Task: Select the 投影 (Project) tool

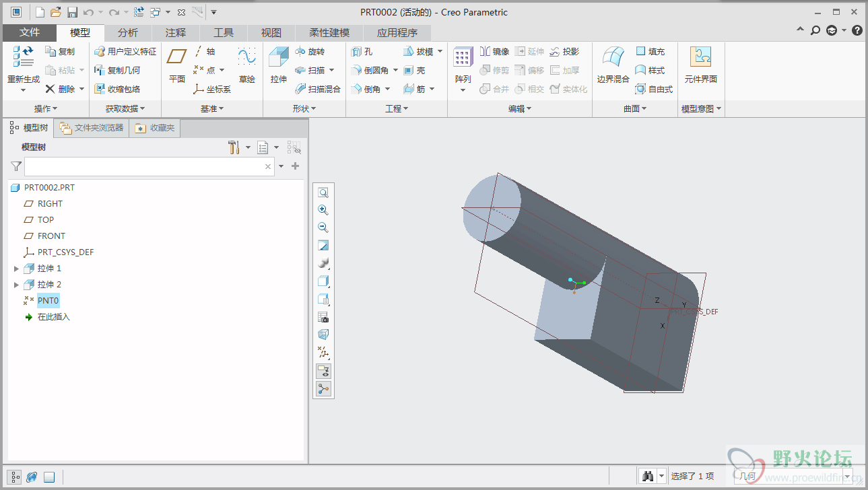Action: click(564, 51)
